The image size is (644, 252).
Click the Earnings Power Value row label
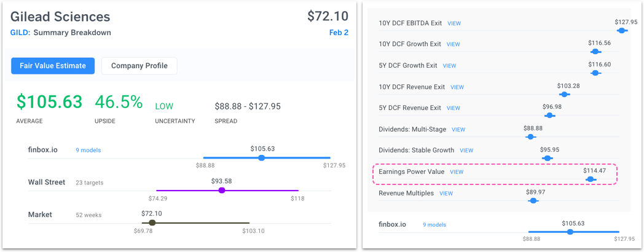coord(412,172)
